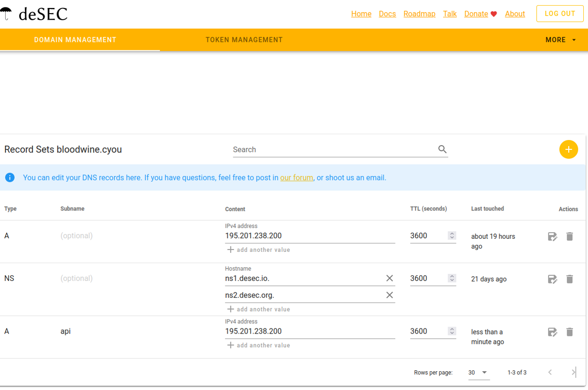Go to the next page of records
This screenshot has width=588, height=390.
[573, 372]
